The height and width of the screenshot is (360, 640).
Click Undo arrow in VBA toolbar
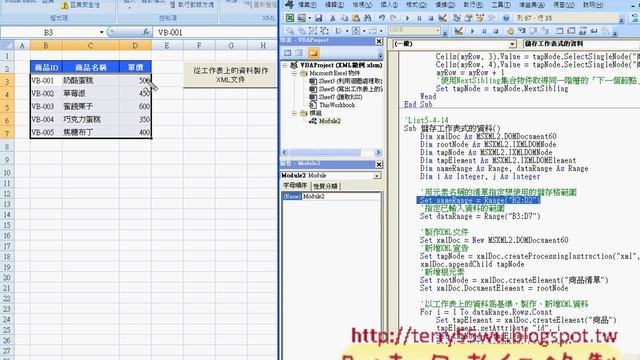click(x=382, y=18)
